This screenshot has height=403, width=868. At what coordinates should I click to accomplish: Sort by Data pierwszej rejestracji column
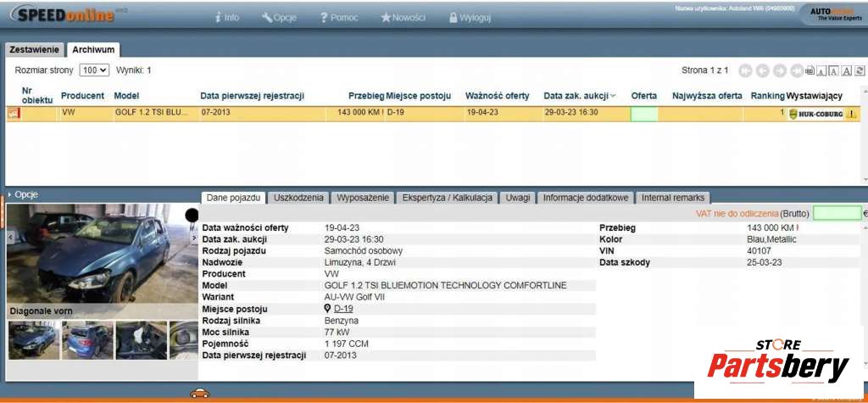[x=252, y=96]
